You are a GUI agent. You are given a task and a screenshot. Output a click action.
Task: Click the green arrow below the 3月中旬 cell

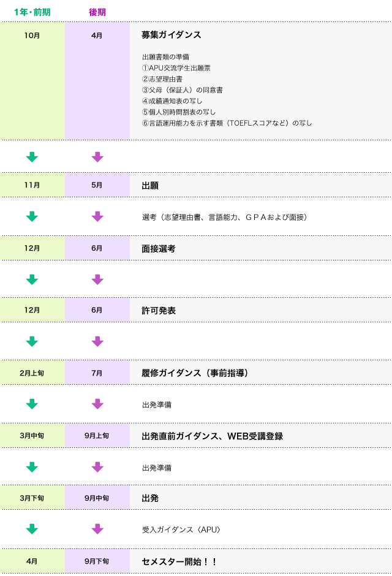pyautogui.click(x=32, y=467)
